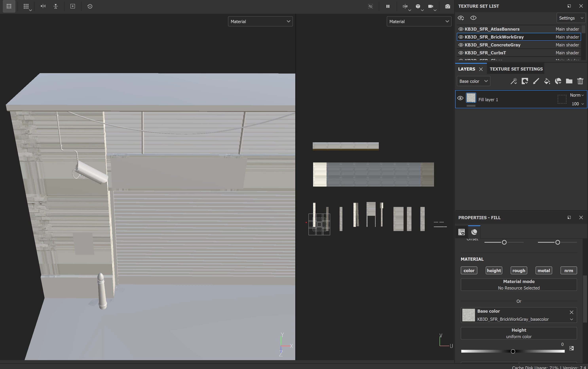Image resolution: width=588 pixels, height=369 pixels.
Task: Add a layers folder
Action: pos(569,81)
